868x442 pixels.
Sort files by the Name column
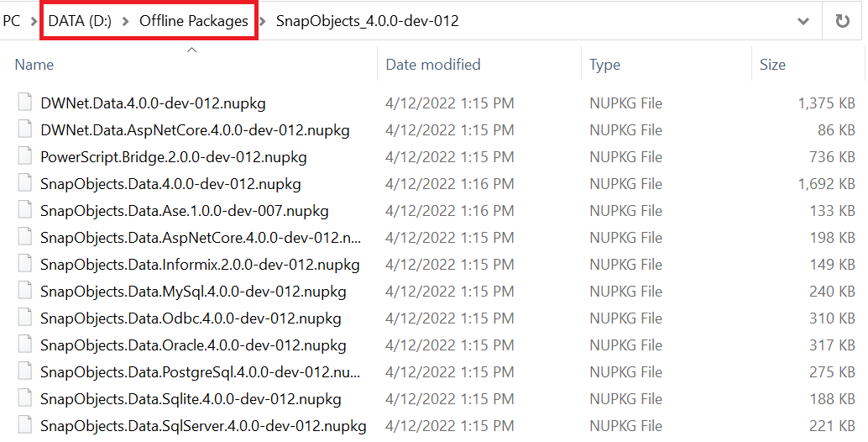tap(34, 64)
